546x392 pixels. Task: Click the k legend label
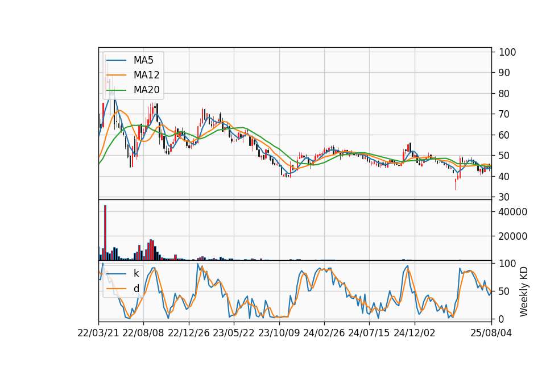tap(136, 273)
